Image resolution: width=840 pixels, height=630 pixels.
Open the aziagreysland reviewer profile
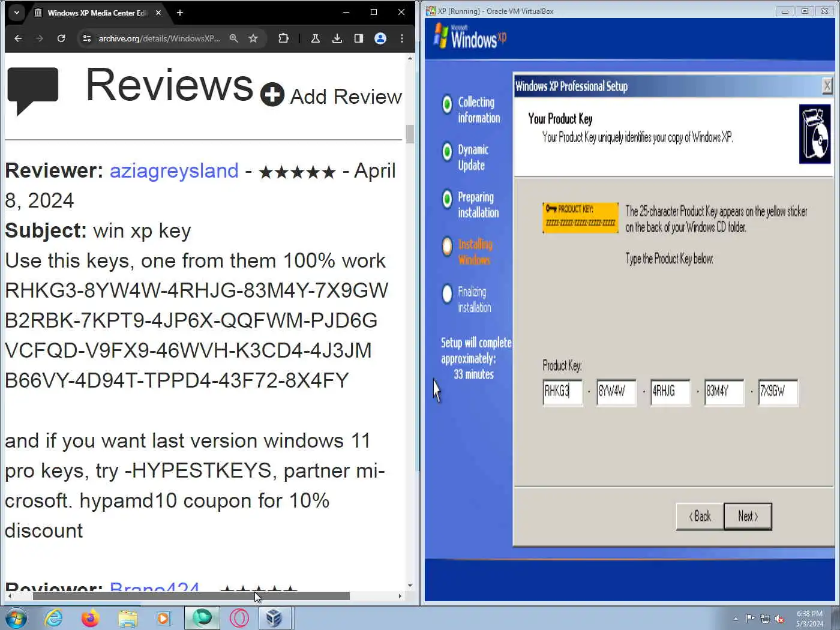click(x=174, y=171)
